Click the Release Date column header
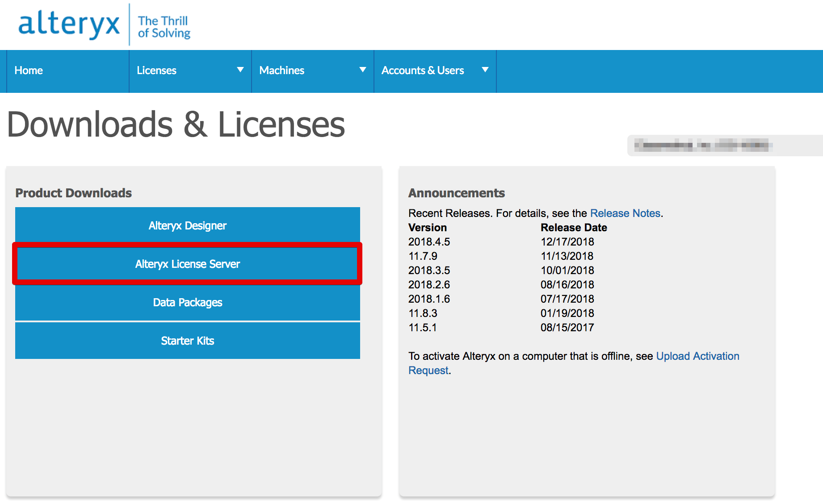Screen dimensions: 823x504 pyautogui.click(x=573, y=228)
